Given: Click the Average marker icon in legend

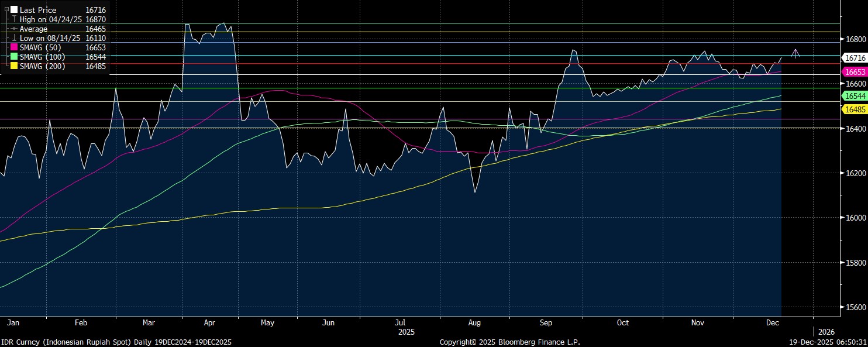Looking at the screenshot, I should [x=14, y=29].
